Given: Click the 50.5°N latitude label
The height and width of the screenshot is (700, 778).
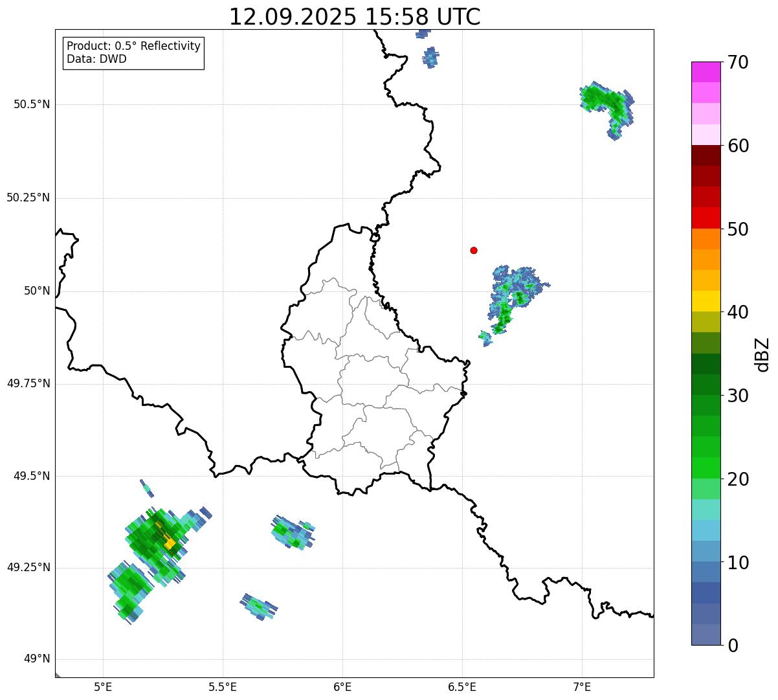Looking at the screenshot, I should [x=32, y=104].
